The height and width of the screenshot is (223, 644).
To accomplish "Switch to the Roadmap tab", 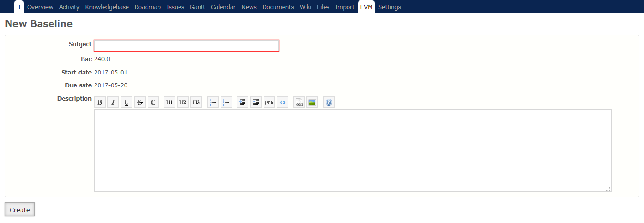I will [x=148, y=7].
